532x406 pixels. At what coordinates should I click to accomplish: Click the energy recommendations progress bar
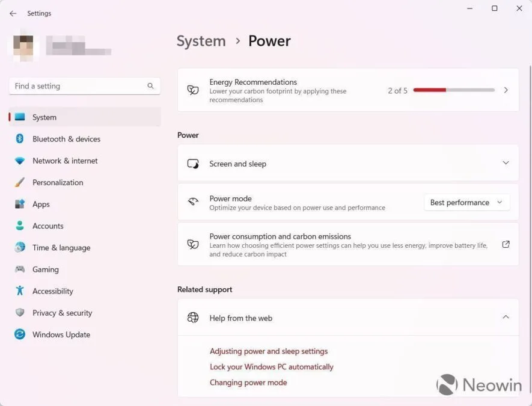click(x=454, y=90)
